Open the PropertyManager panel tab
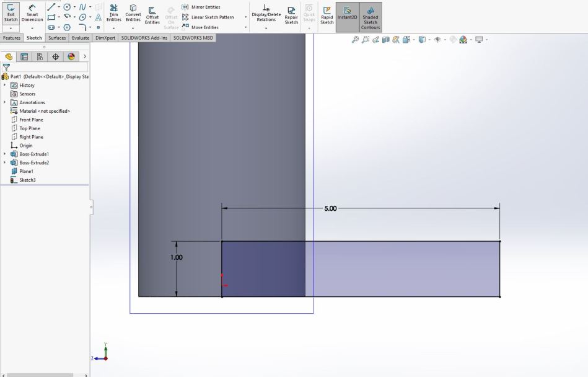 point(25,56)
